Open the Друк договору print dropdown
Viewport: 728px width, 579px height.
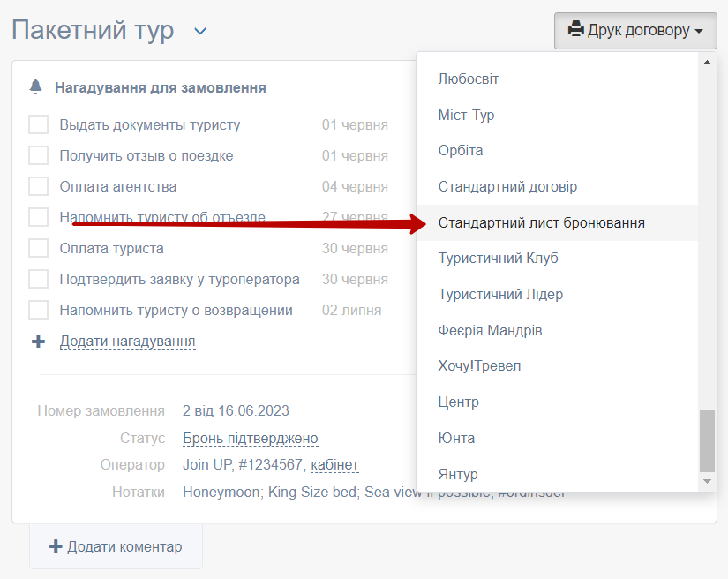coord(635,30)
